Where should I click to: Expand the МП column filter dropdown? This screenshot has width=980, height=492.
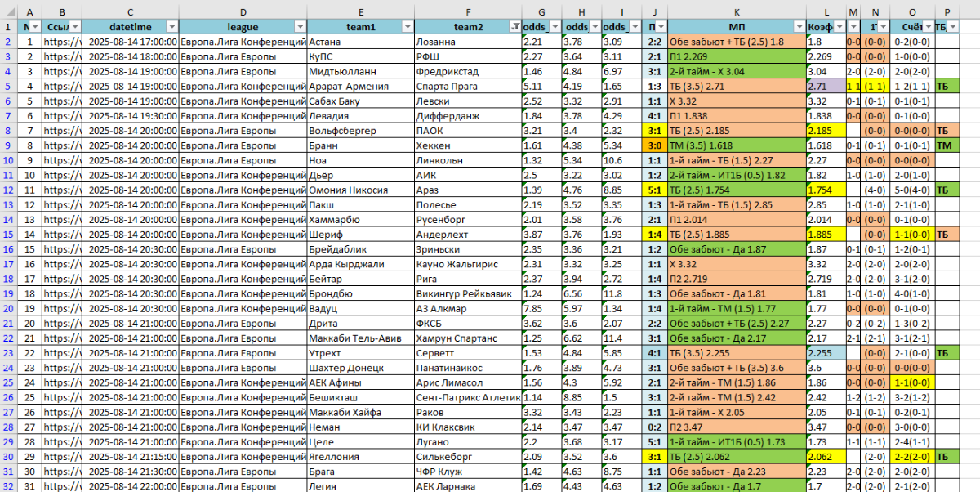pos(798,27)
